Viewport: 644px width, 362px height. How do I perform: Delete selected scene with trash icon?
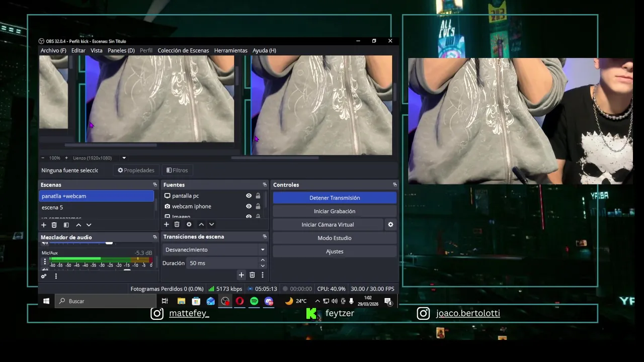click(x=54, y=225)
